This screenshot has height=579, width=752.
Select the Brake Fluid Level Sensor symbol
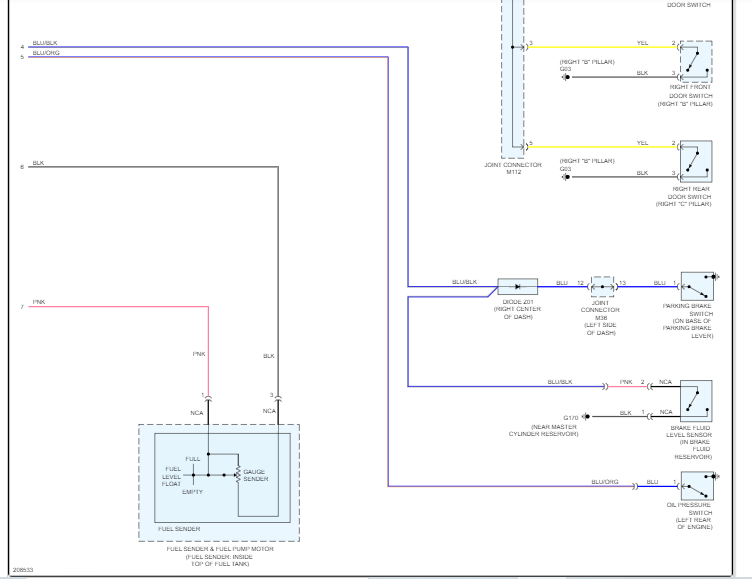(696, 401)
